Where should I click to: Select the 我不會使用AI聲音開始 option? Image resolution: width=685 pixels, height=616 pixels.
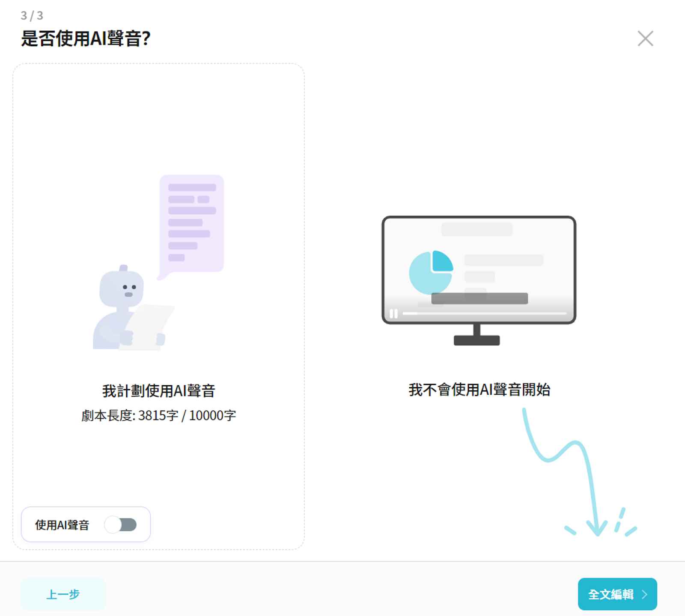479,390
